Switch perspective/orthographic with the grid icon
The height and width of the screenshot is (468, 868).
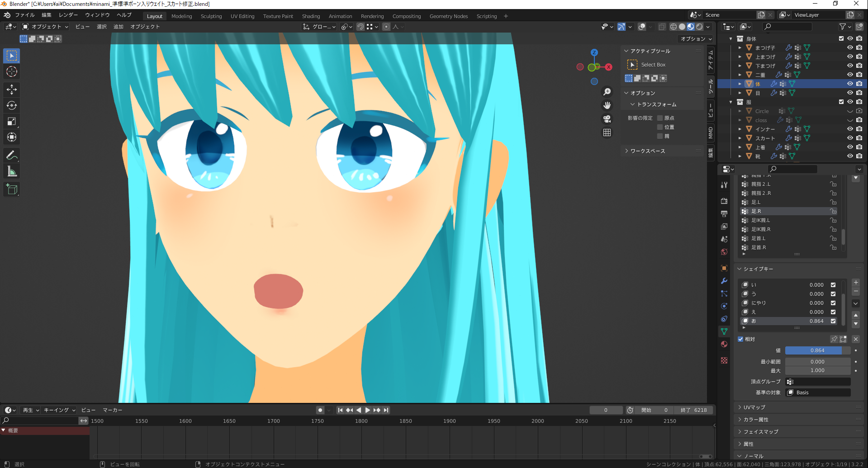(607, 132)
